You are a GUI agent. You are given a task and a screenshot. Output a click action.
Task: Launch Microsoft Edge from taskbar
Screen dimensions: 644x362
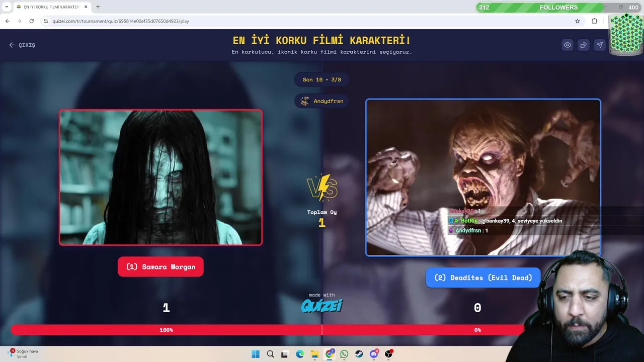tap(300, 354)
